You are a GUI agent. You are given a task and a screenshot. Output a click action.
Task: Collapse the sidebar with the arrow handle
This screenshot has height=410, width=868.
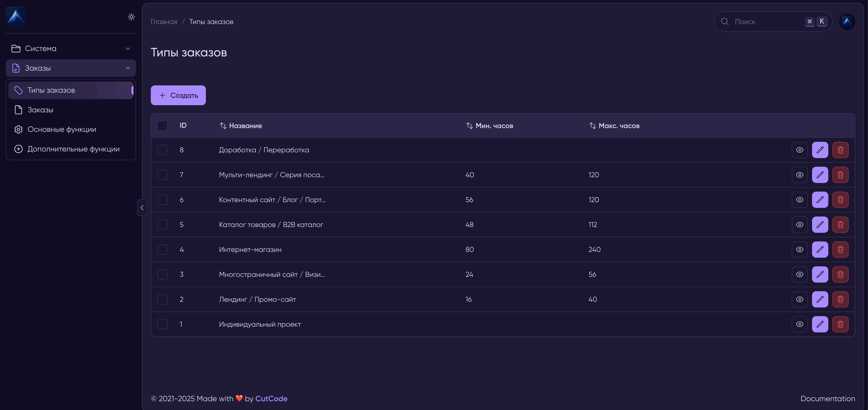[x=142, y=208]
